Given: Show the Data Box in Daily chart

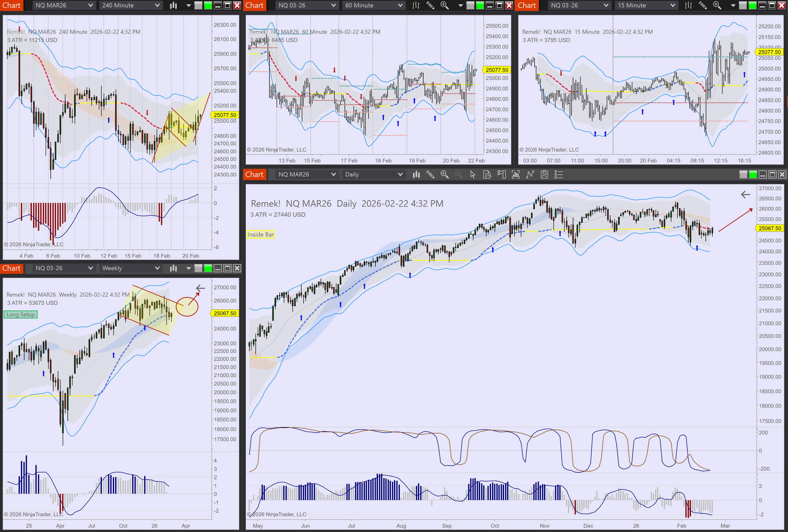Looking at the screenshot, I should click(487, 175).
